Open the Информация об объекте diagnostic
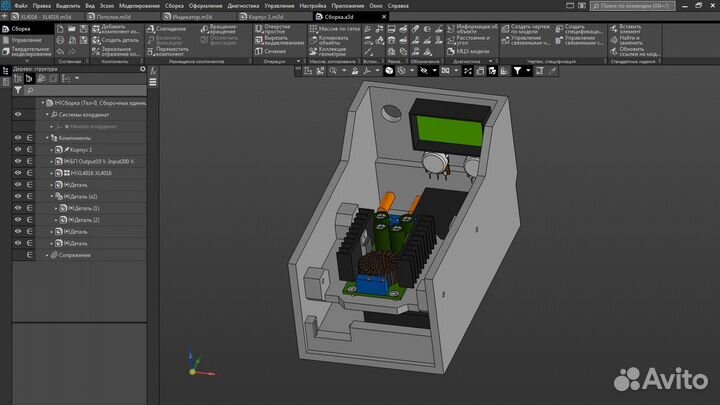The image size is (720, 405). 472,28
